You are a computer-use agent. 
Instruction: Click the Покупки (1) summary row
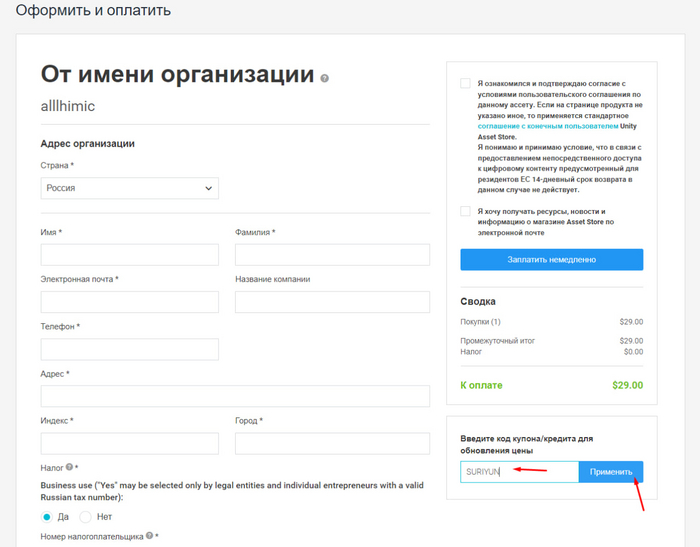pos(552,322)
